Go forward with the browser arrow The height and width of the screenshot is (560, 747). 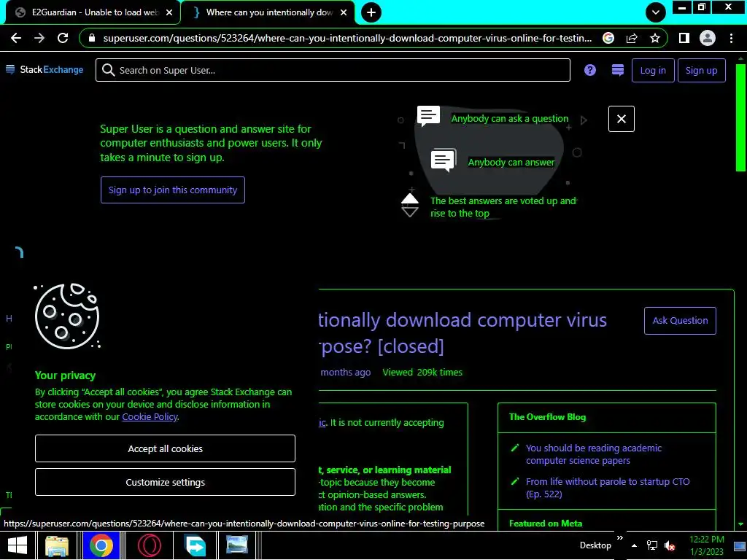tap(39, 38)
